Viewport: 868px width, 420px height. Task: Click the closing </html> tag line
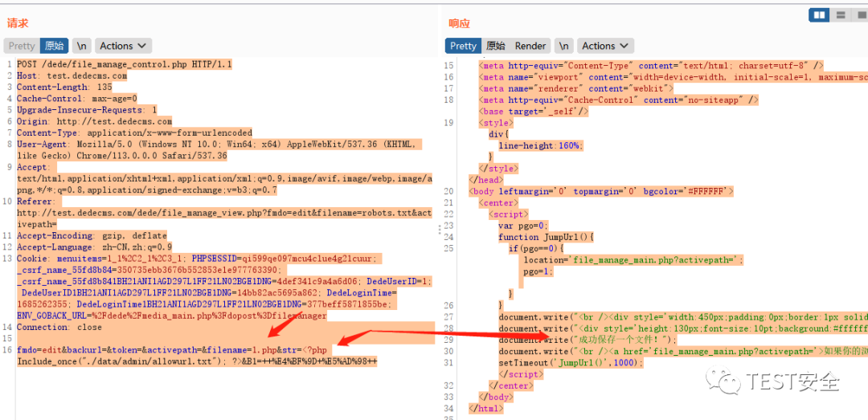(x=486, y=409)
